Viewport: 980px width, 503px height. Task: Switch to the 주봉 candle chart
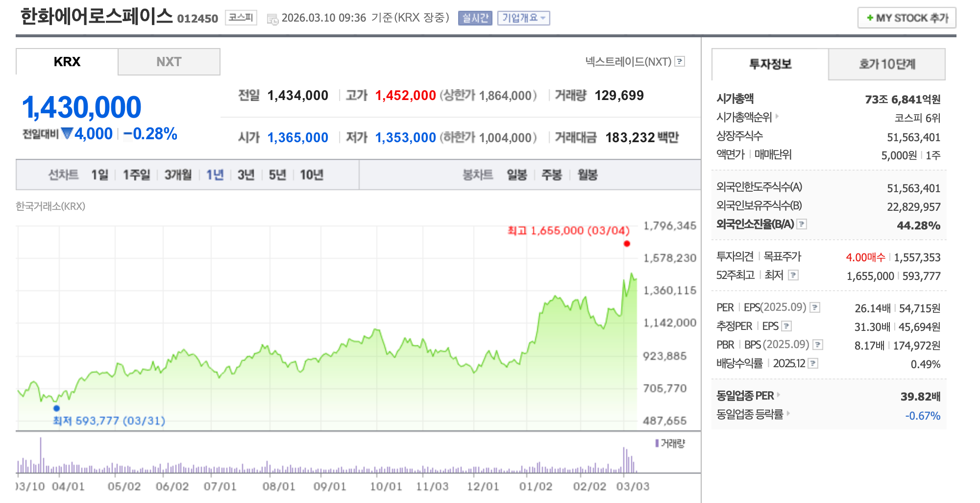(x=552, y=175)
